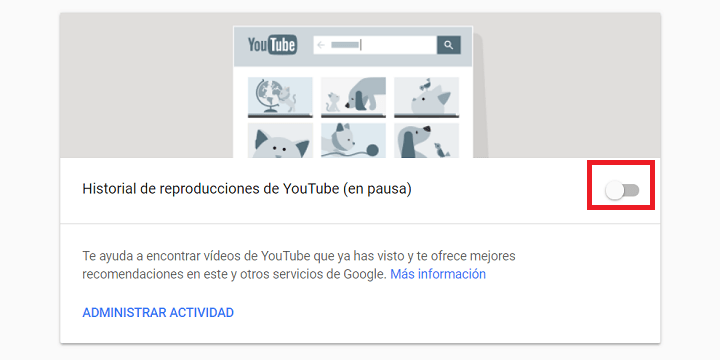The height and width of the screenshot is (360, 720).
Task: Open the Más información link
Action: point(438,274)
